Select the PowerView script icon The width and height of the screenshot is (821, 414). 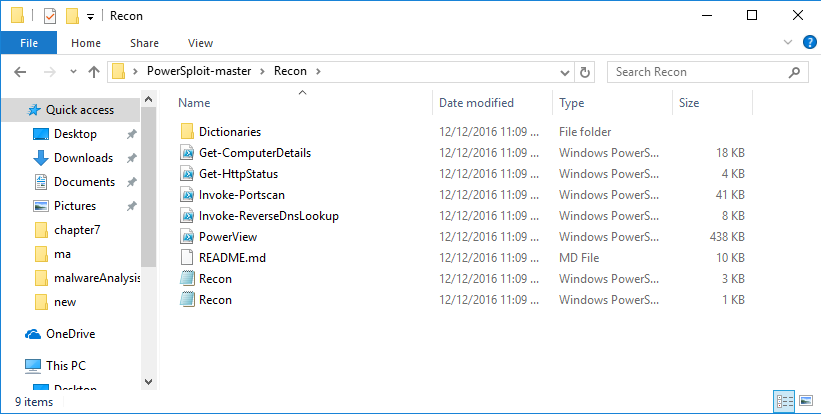click(x=187, y=237)
